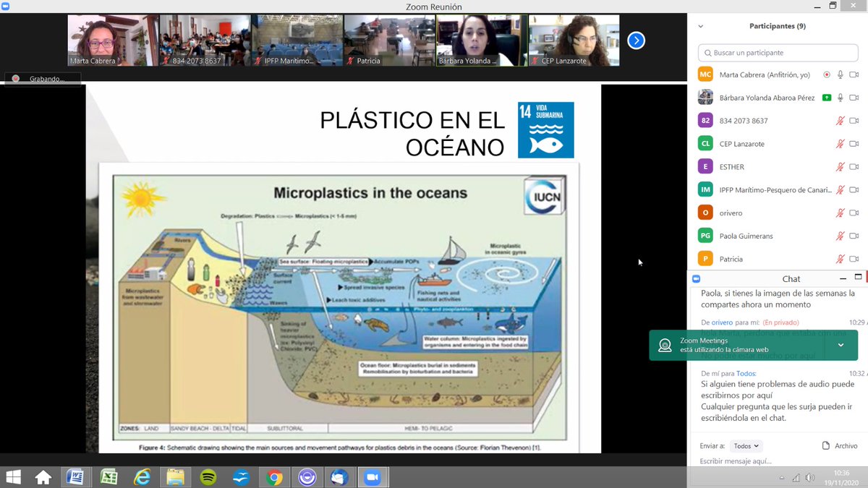The height and width of the screenshot is (488, 868).
Task: Click the volume icon in system tray
Action: point(809,478)
